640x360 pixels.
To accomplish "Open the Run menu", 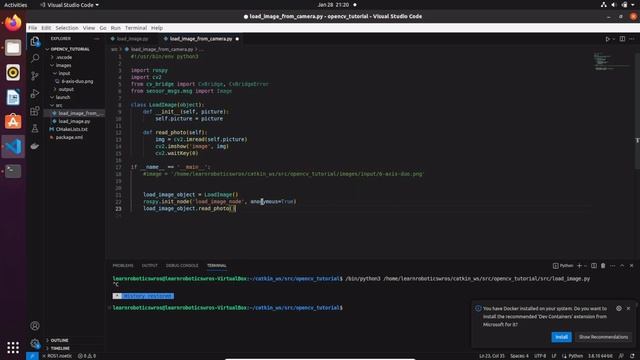I will (x=116, y=28).
